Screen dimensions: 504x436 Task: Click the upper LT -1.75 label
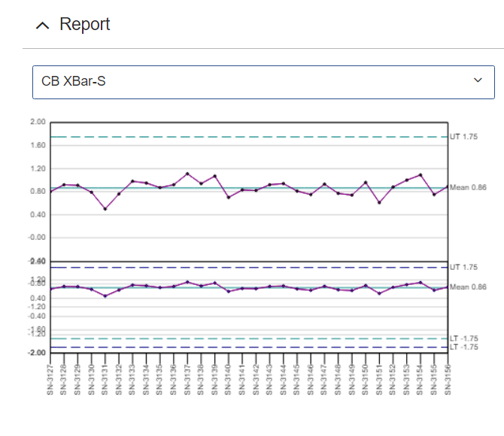click(464, 339)
